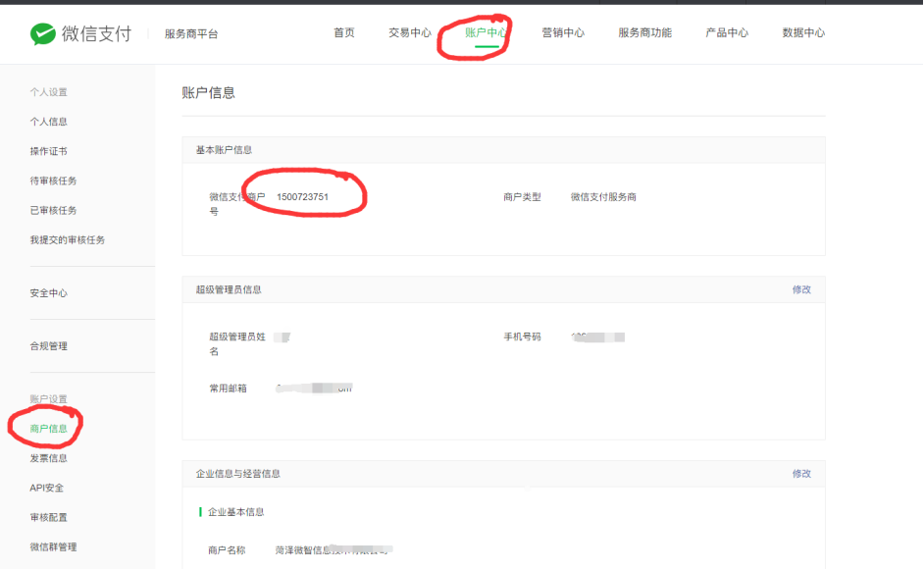
Task: Click the 常用邮箱 field label
Action: 228,388
